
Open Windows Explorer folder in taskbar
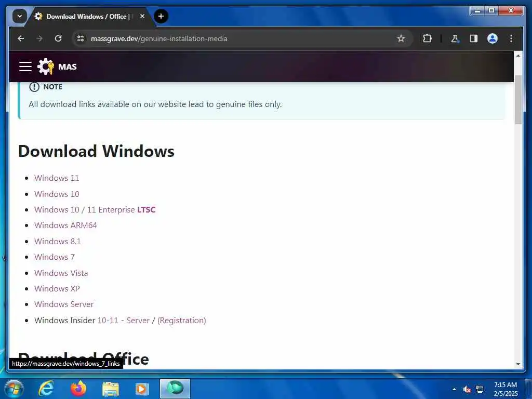pyautogui.click(x=111, y=389)
